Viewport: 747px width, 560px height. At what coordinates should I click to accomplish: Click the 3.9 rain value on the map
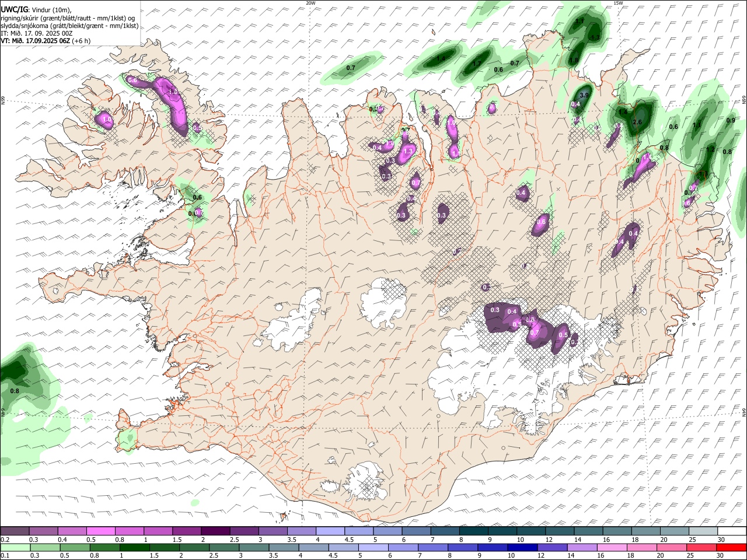click(x=584, y=95)
